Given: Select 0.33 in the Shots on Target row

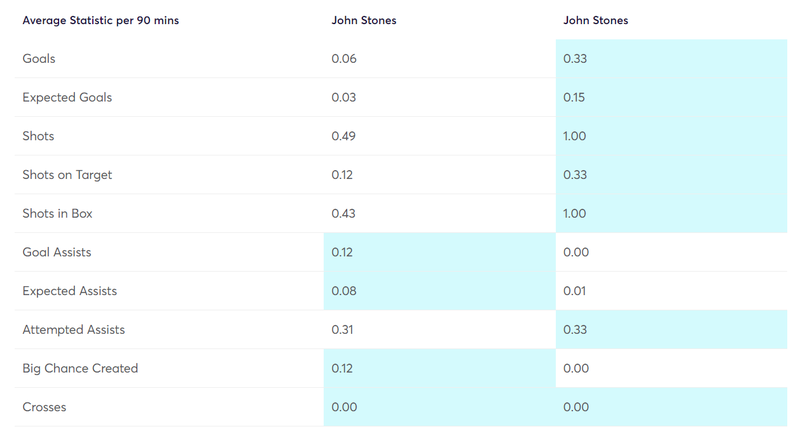Looking at the screenshot, I should pos(575,175).
